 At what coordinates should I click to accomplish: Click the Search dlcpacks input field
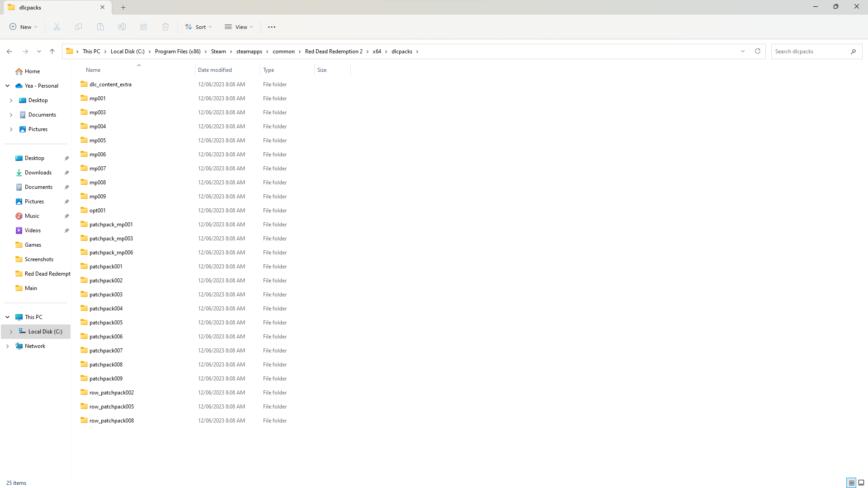pyautogui.click(x=809, y=52)
